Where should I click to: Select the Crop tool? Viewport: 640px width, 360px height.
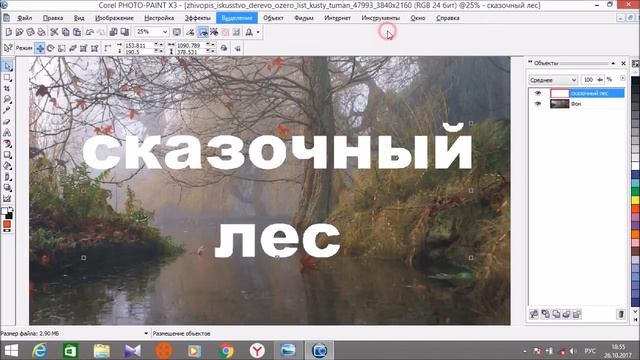tap(7, 88)
